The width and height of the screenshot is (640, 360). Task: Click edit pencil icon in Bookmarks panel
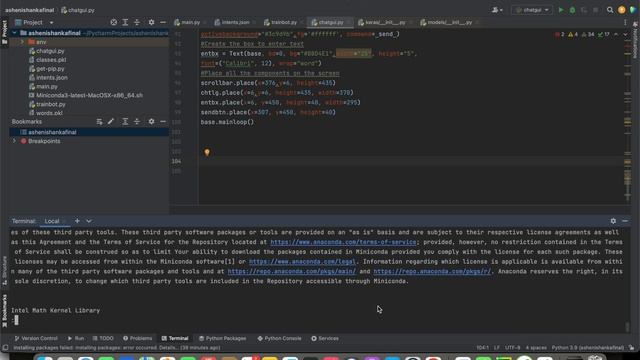(x=111, y=121)
